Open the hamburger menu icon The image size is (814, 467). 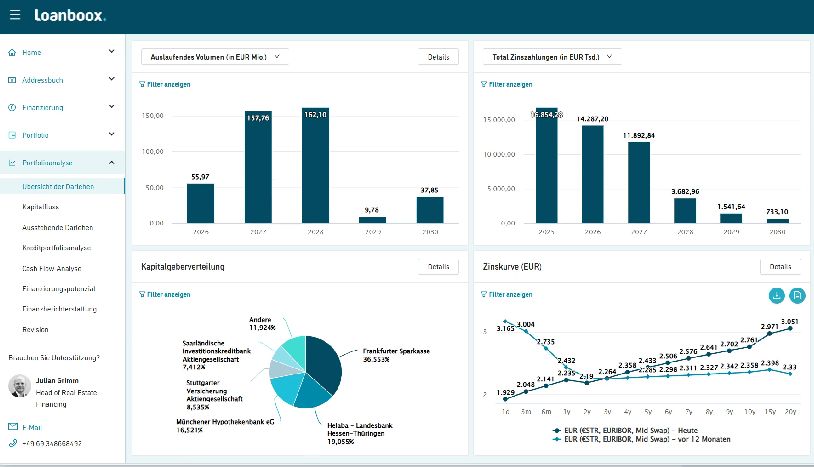click(x=13, y=16)
